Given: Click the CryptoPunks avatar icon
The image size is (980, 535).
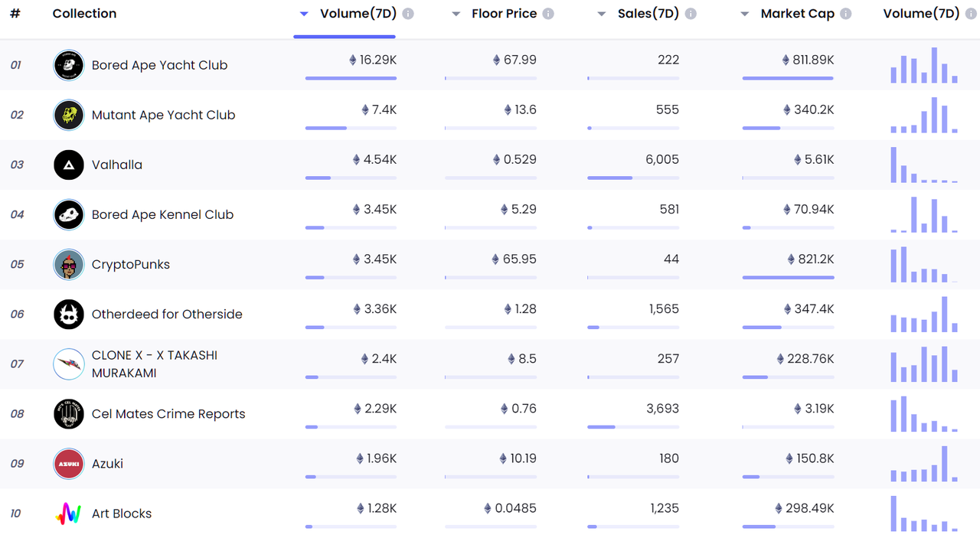Looking at the screenshot, I should [x=69, y=264].
